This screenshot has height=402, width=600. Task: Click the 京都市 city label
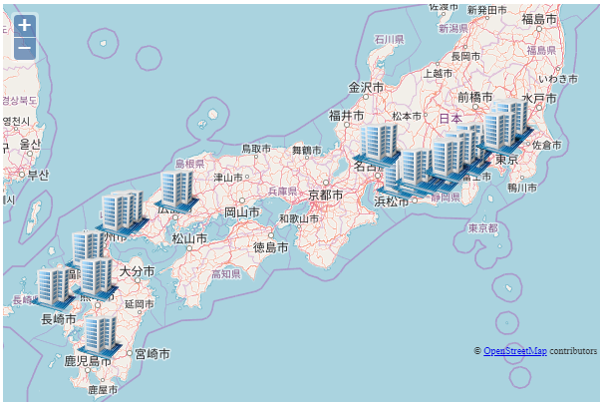point(326,195)
